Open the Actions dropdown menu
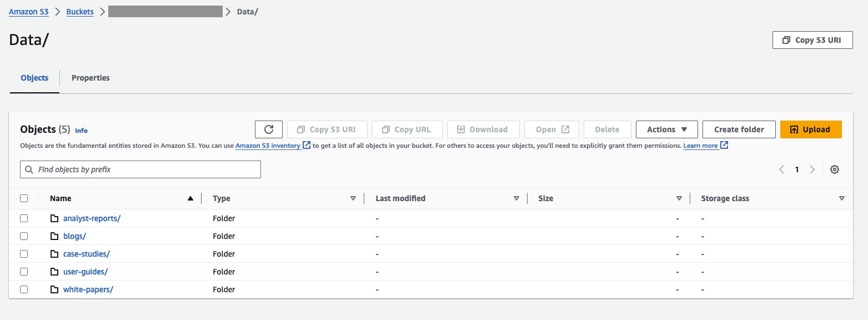 (x=667, y=129)
